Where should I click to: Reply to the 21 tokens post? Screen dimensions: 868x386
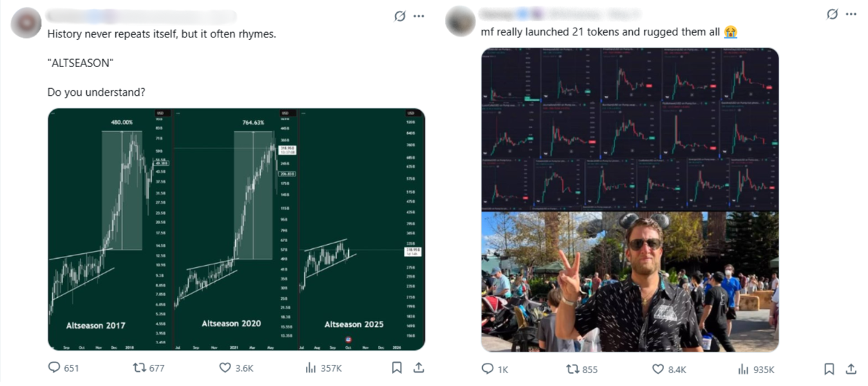point(488,369)
